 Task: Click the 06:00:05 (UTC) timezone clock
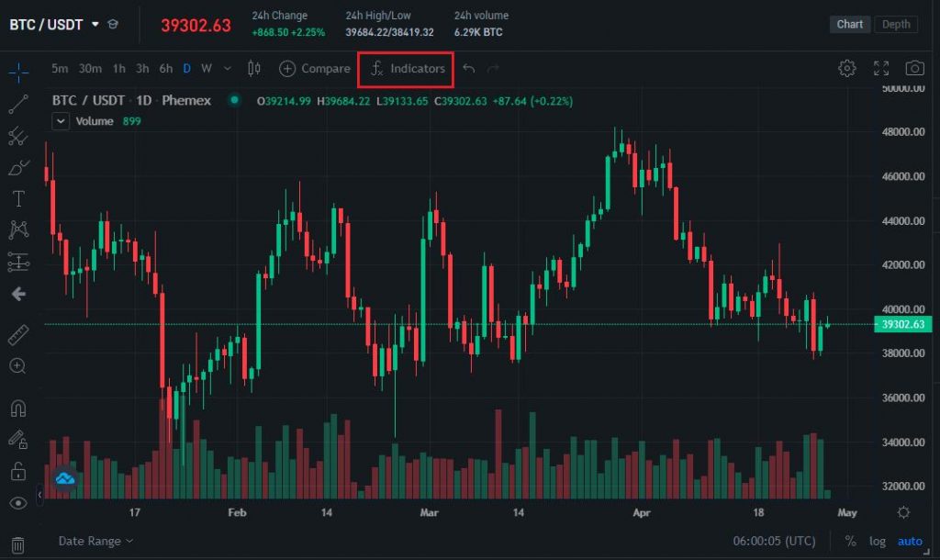pos(776,541)
